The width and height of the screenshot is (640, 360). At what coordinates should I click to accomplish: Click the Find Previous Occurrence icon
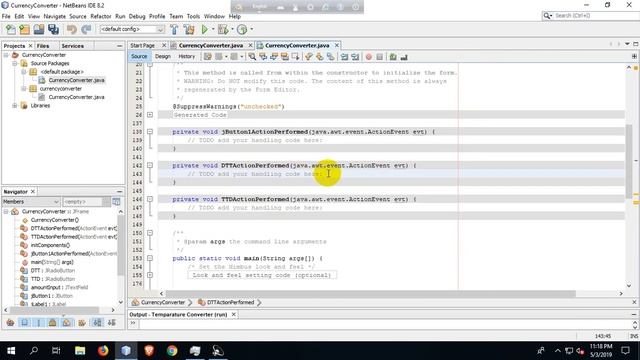[x=263, y=57]
